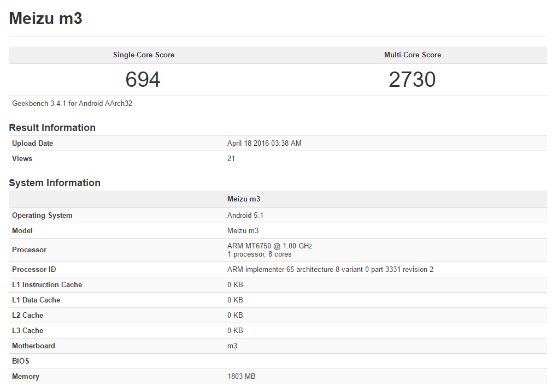Screen dimensions: 552x392
Task: Click the Multi-Core Score header
Action: (x=412, y=55)
